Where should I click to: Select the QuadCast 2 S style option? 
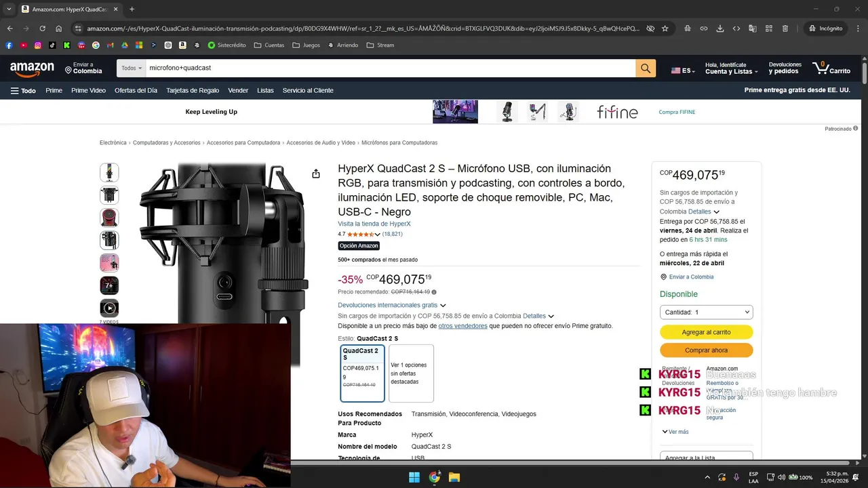coord(362,373)
